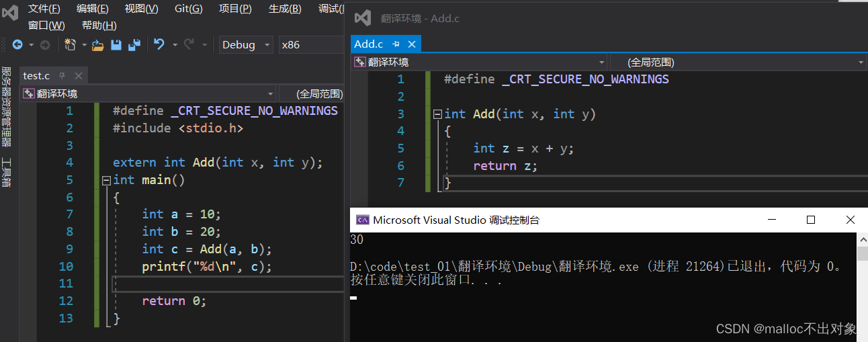Switch to the test.c tab
Screen dimensions: 868x342
point(36,76)
